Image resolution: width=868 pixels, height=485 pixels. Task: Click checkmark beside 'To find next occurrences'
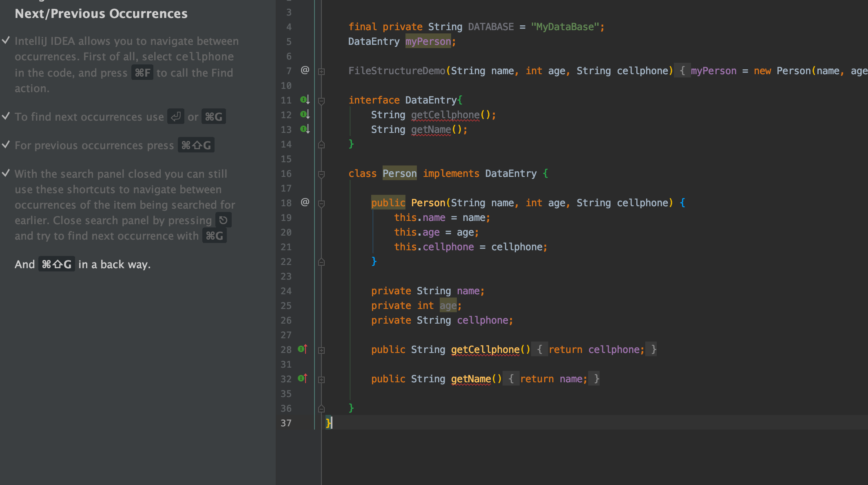click(6, 116)
